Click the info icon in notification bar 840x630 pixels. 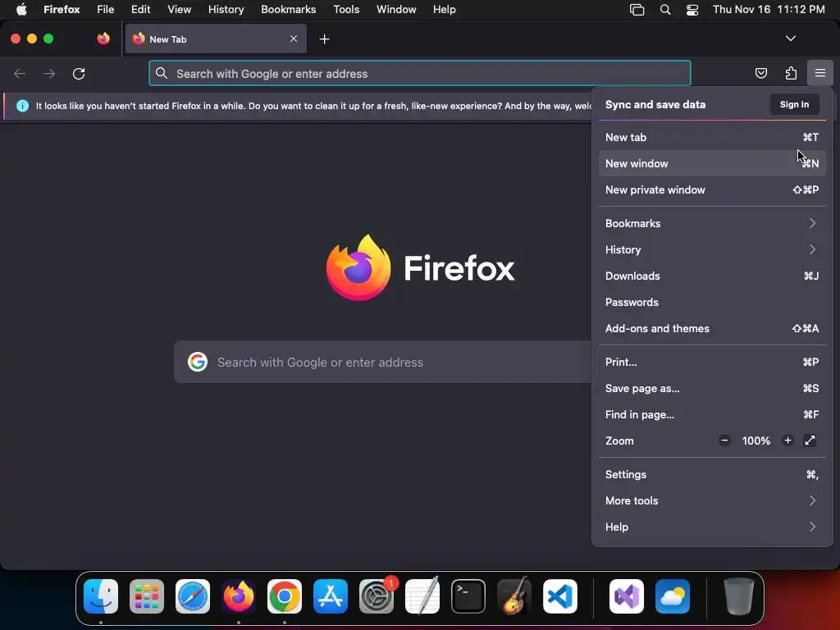click(22, 106)
